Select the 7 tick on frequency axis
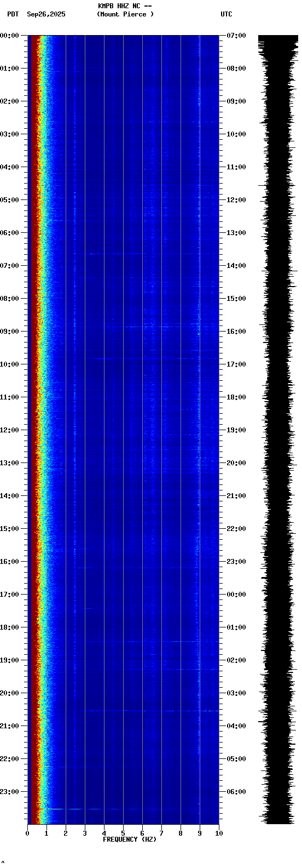 [x=161, y=833]
